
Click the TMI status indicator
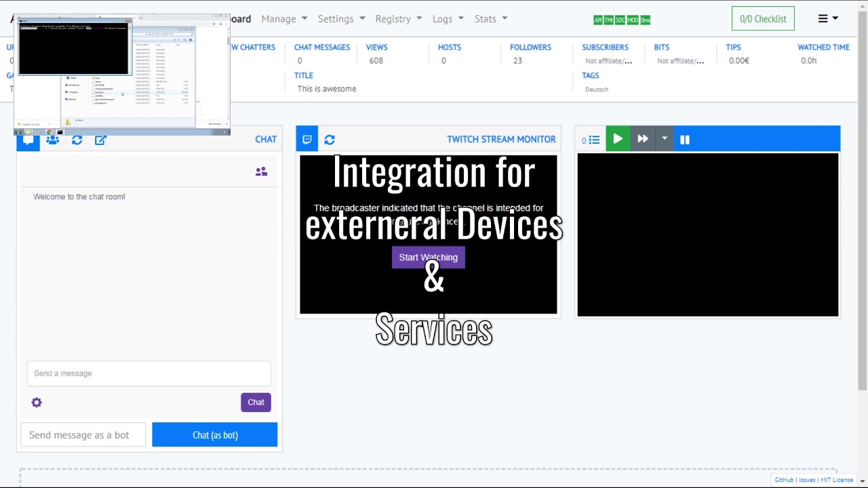[x=608, y=20]
